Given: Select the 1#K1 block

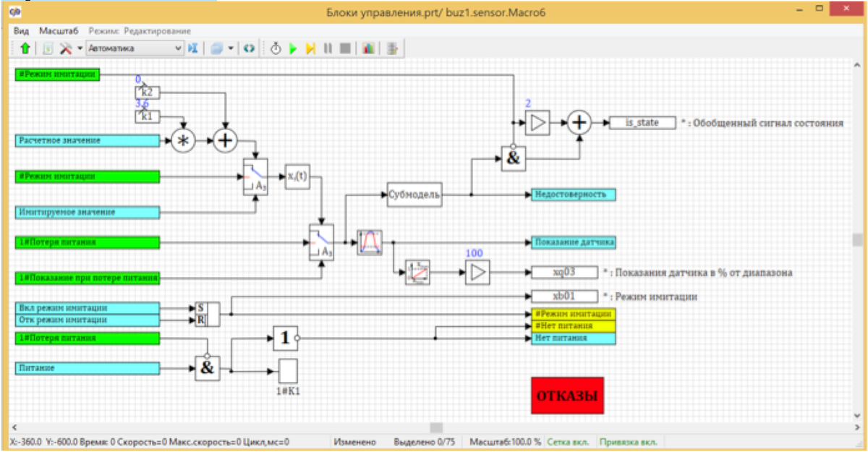Looking at the screenshot, I should 289,370.
